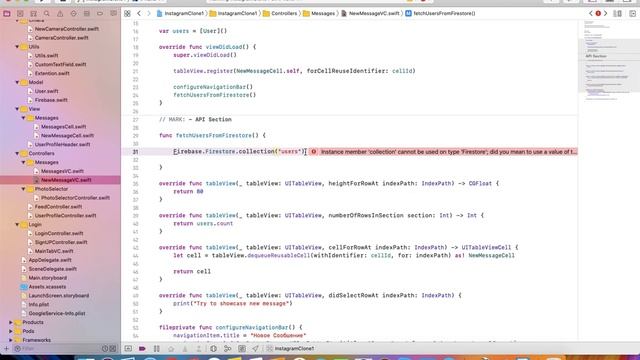Open the Issue navigator warning icon

click(x=60, y=13)
